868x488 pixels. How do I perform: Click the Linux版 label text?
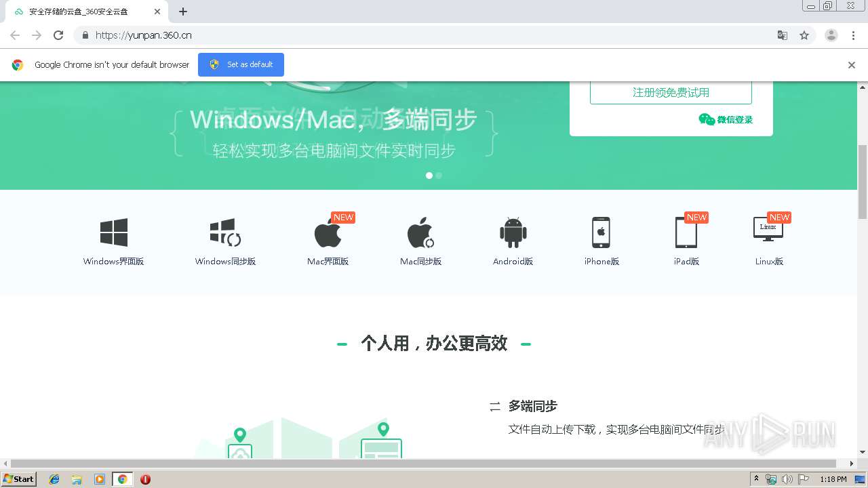pyautogui.click(x=769, y=262)
